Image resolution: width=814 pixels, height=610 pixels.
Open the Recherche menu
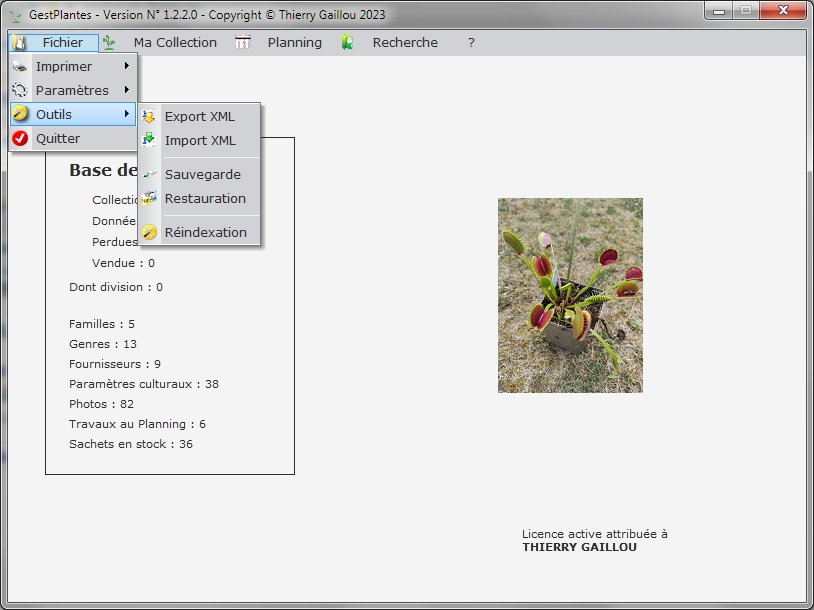tap(405, 43)
